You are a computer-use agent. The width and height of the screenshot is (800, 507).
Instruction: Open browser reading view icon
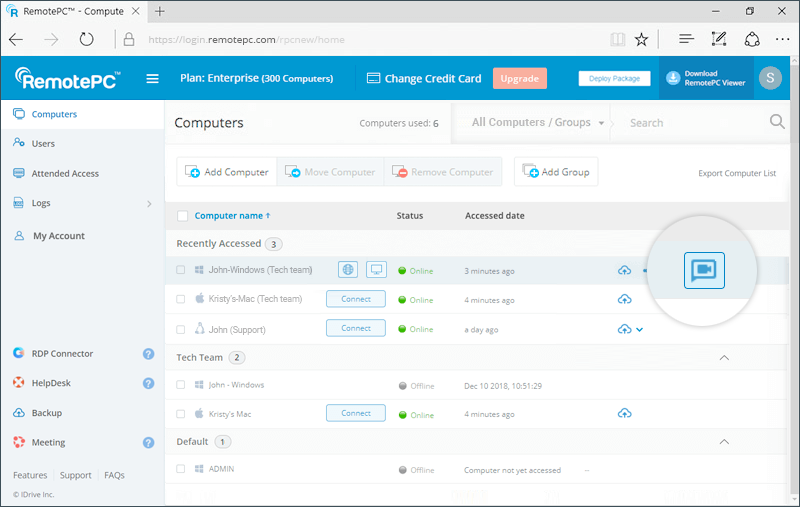coord(618,39)
